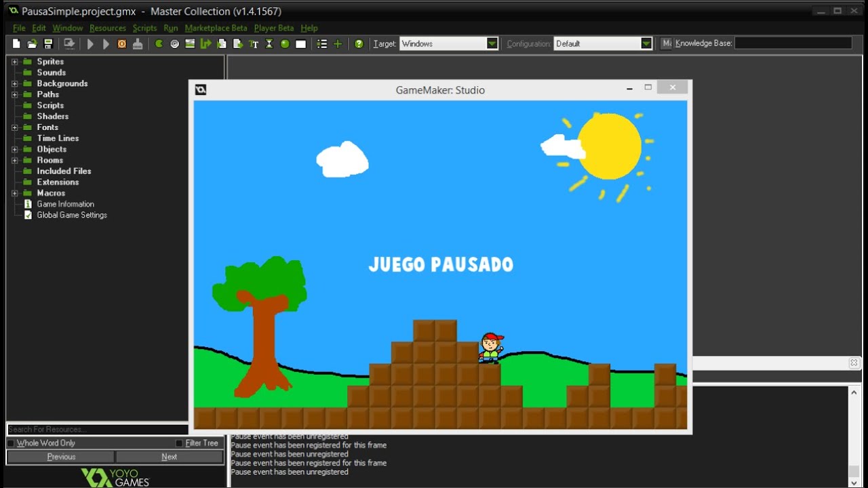This screenshot has width=868, height=488.
Task: Click the red-capped player character in game
Action: click(x=491, y=348)
